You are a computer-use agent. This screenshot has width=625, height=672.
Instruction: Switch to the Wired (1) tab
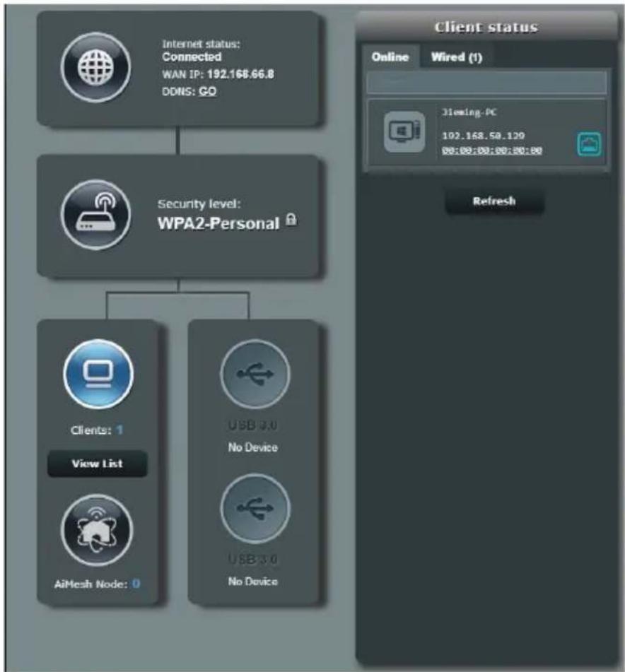pyautogui.click(x=457, y=57)
